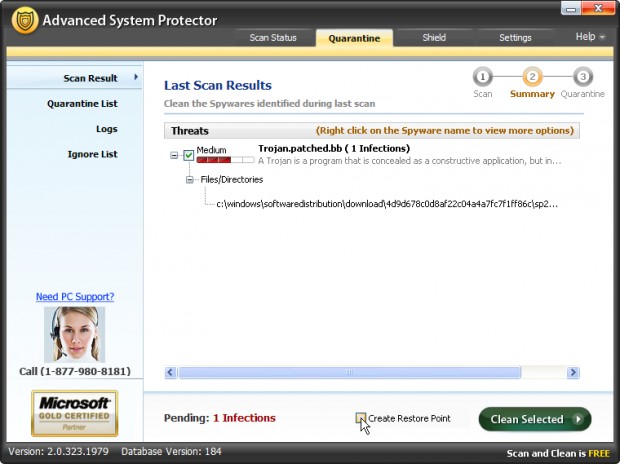The image size is (620, 464).
Task: Click the Scan Result arrow indicator
Action: [136, 77]
